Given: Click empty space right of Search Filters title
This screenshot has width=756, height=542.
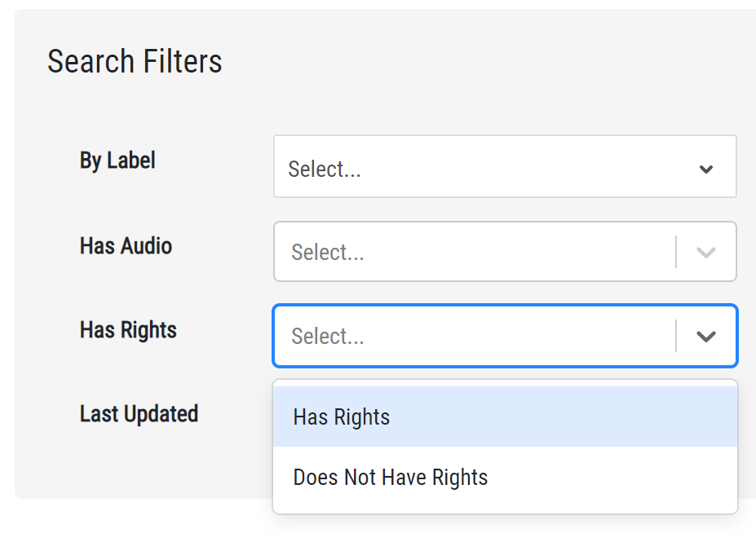Looking at the screenshot, I should pyautogui.click(x=489, y=62).
